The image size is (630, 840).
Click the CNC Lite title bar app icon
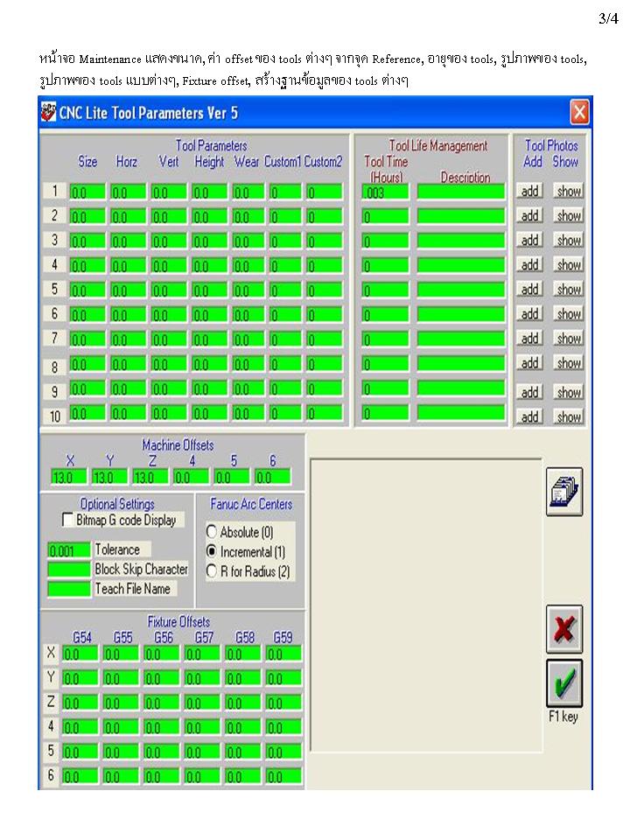point(48,112)
